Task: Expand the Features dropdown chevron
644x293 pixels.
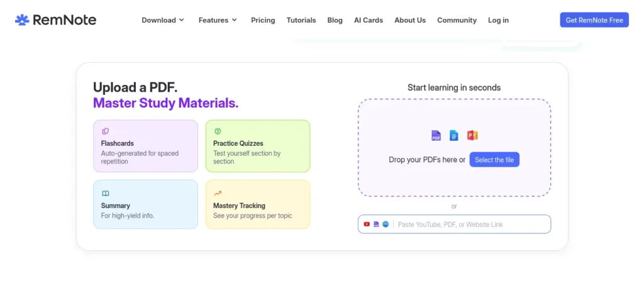Action: coord(234,20)
